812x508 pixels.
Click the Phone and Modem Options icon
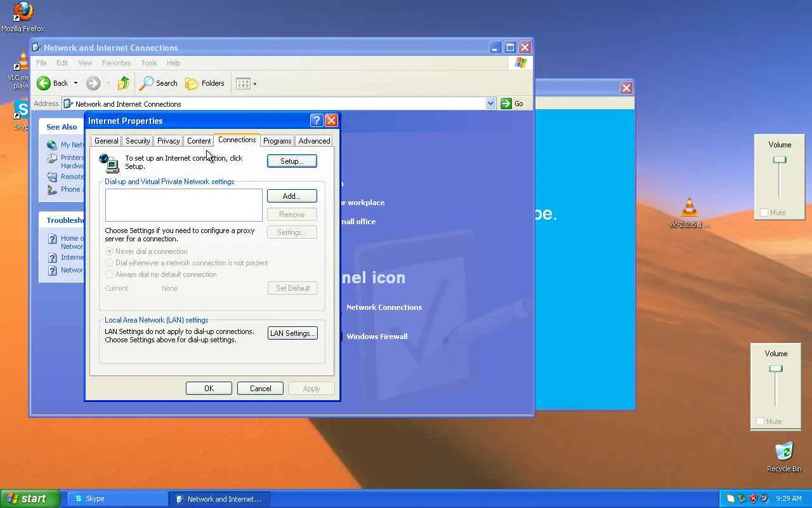pos(52,190)
